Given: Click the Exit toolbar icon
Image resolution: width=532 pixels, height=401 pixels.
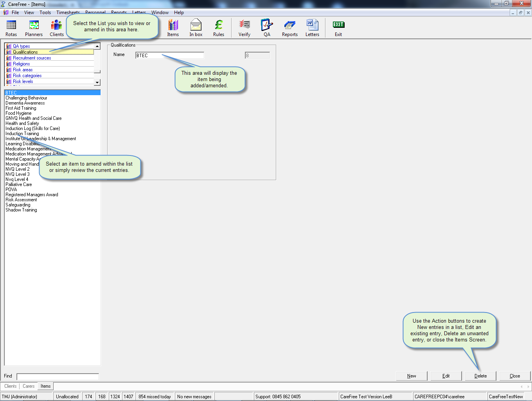Looking at the screenshot, I should tap(338, 28).
